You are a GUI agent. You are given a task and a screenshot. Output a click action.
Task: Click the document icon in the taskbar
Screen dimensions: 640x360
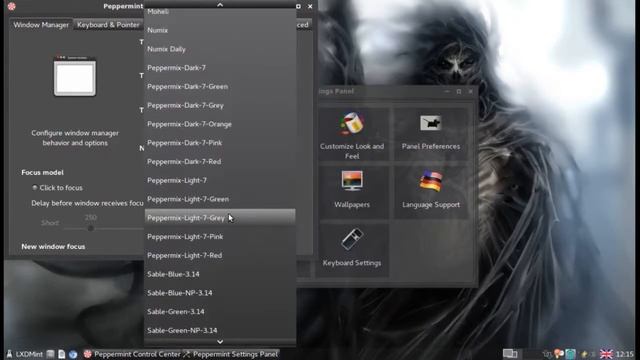(x=62, y=354)
